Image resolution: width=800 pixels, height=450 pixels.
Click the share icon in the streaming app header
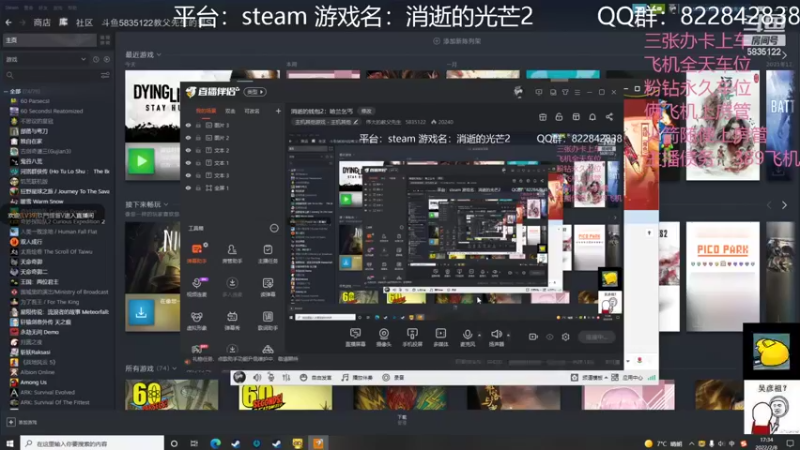[609, 117]
